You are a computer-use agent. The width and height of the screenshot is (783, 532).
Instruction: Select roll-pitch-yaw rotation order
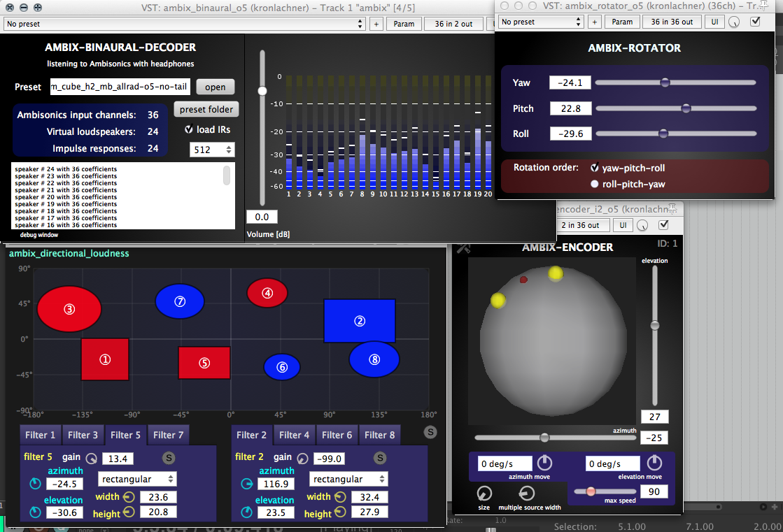click(x=595, y=185)
